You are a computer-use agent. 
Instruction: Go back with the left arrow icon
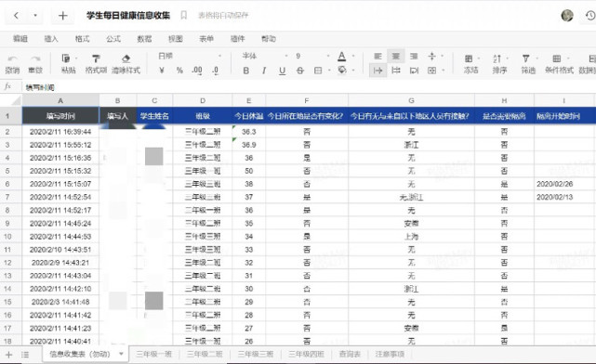[16, 16]
